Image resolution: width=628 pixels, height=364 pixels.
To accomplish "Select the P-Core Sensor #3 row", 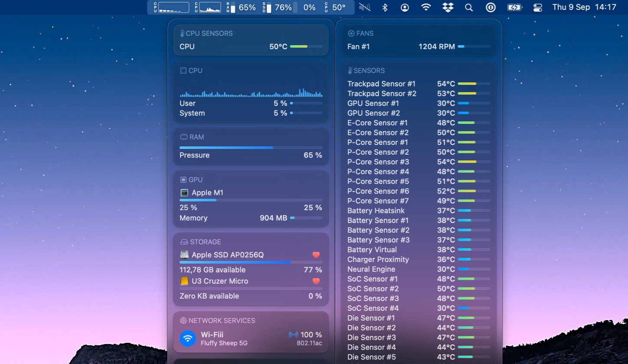I will [x=419, y=162].
